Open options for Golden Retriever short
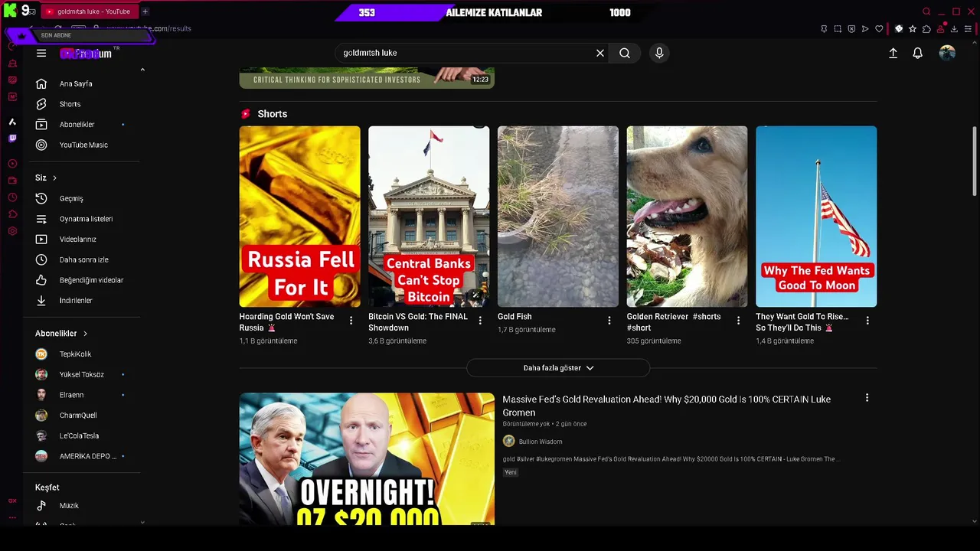 738,321
